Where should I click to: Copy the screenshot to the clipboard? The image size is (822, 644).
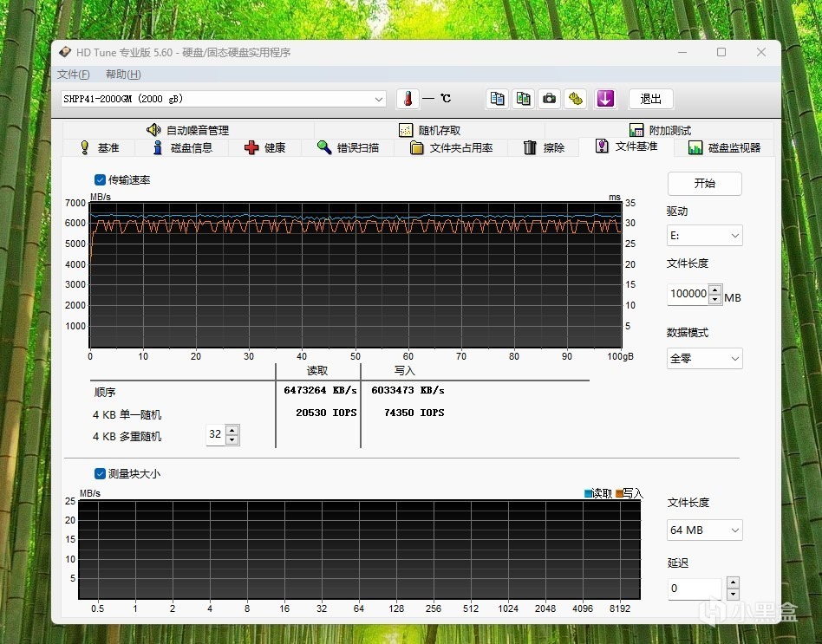point(523,99)
